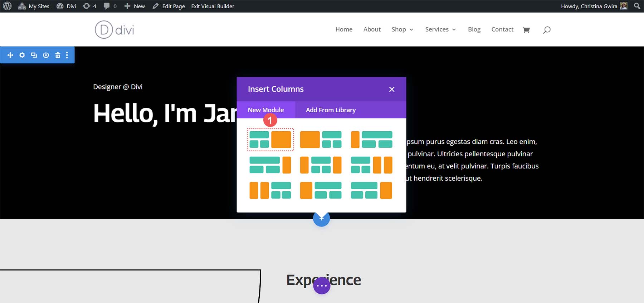Expand the Shop dropdown menu
Viewport: 644px width, 303px height.
point(402,29)
